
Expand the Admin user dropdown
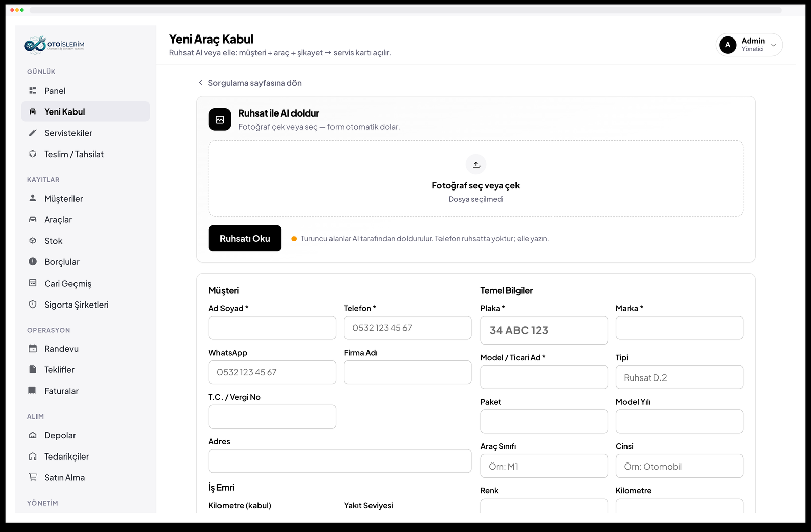click(x=749, y=45)
